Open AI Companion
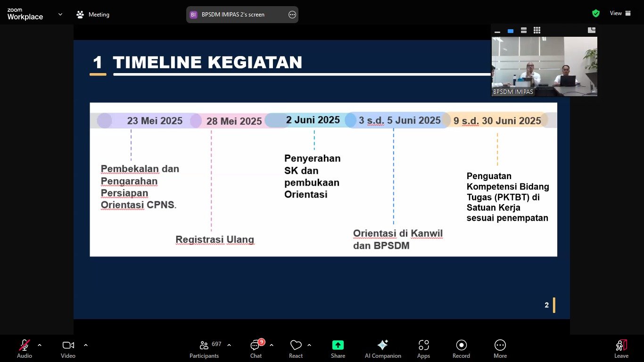The width and height of the screenshot is (644, 362). click(383, 349)
